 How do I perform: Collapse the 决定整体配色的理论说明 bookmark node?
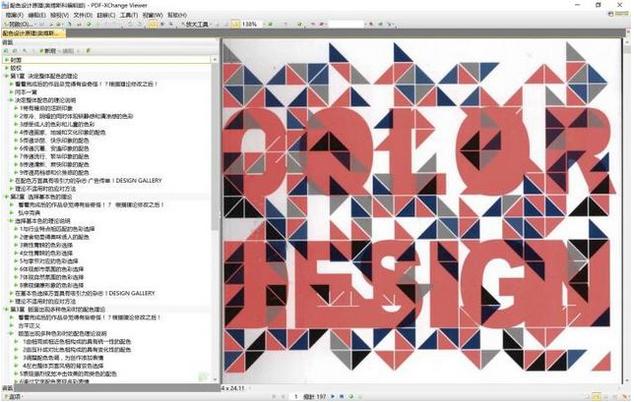tap(9, 100)
